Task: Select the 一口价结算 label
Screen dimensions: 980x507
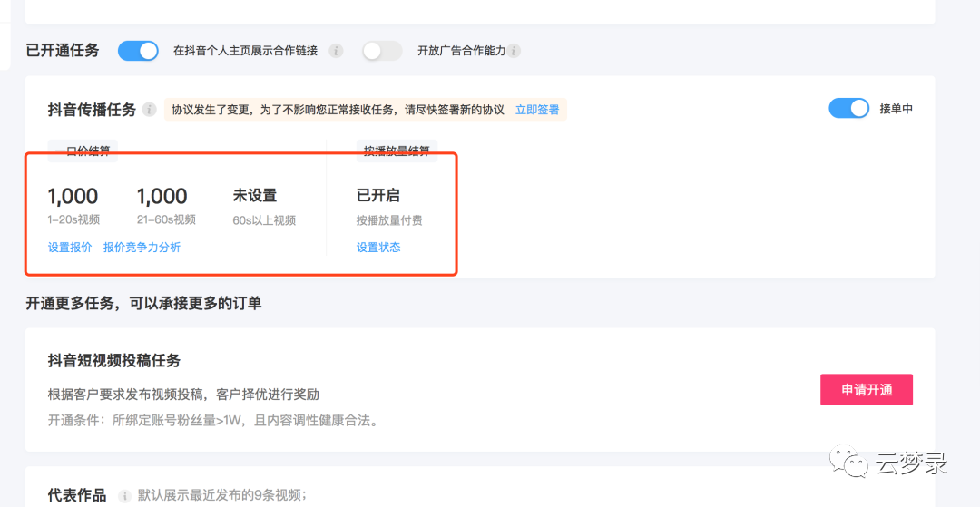Action: (83, 151)
